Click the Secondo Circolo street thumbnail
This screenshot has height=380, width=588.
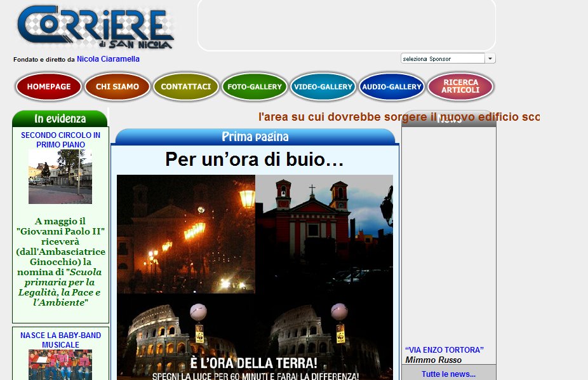(60, 177)
